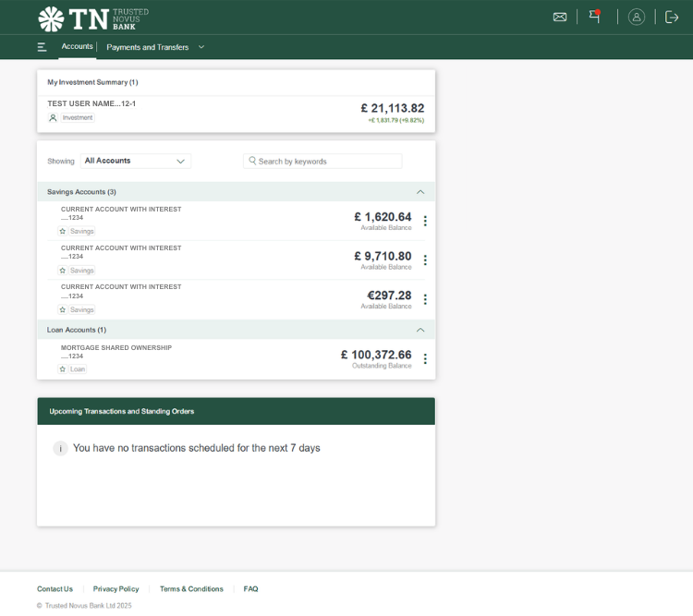Open three-dot menu for mortgage loan account
Viewport: 693px width, 616px height.
(425, 359)
